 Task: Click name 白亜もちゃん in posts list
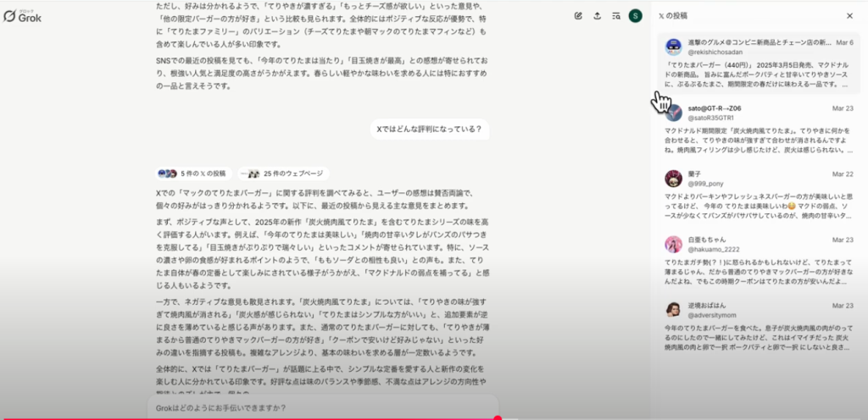tap(707, 240)
